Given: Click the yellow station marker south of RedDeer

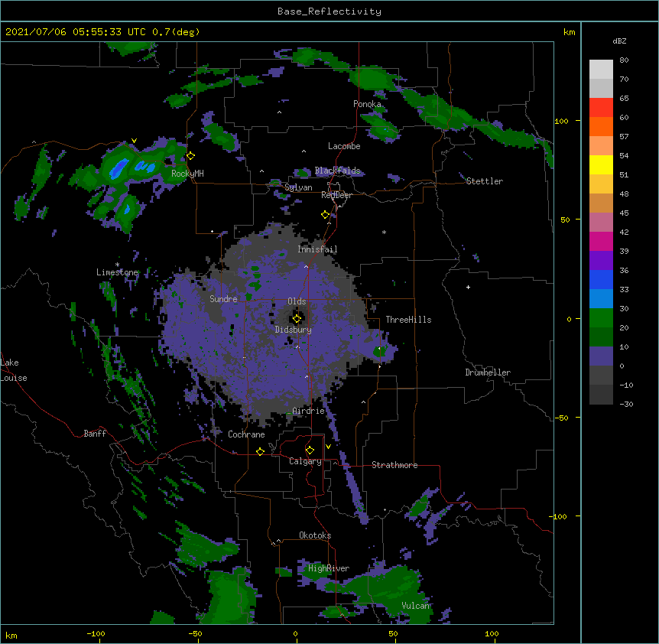Looking at the screenshot, I should click(x=325, y=215).
